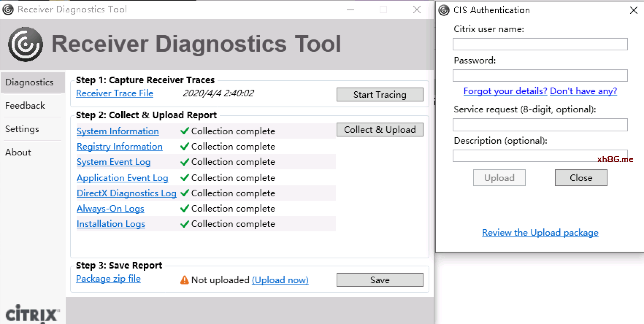Viewport: 644px width, 324px height.
Task: Click the Close button in CIS Authentication
Action: click(581, 178)
